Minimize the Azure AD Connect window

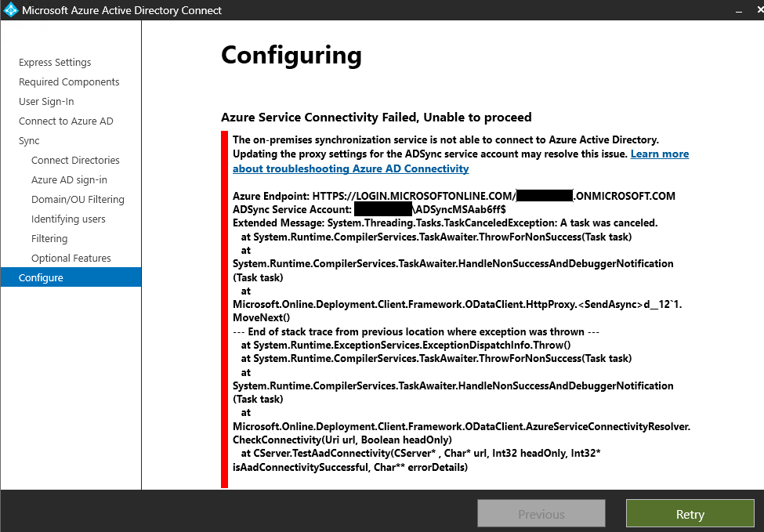[739, 10]
